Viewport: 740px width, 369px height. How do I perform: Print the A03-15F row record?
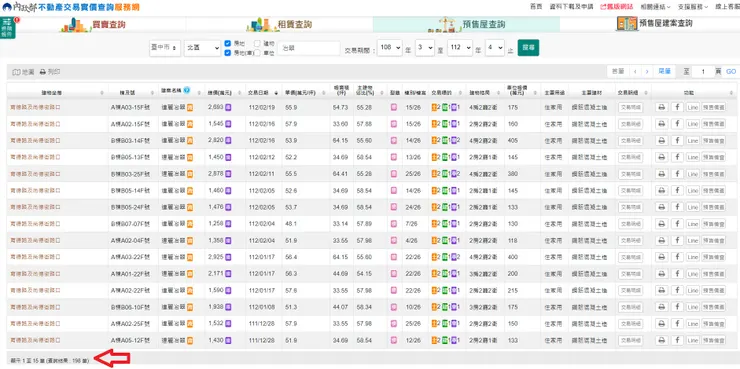click(662, 108)
